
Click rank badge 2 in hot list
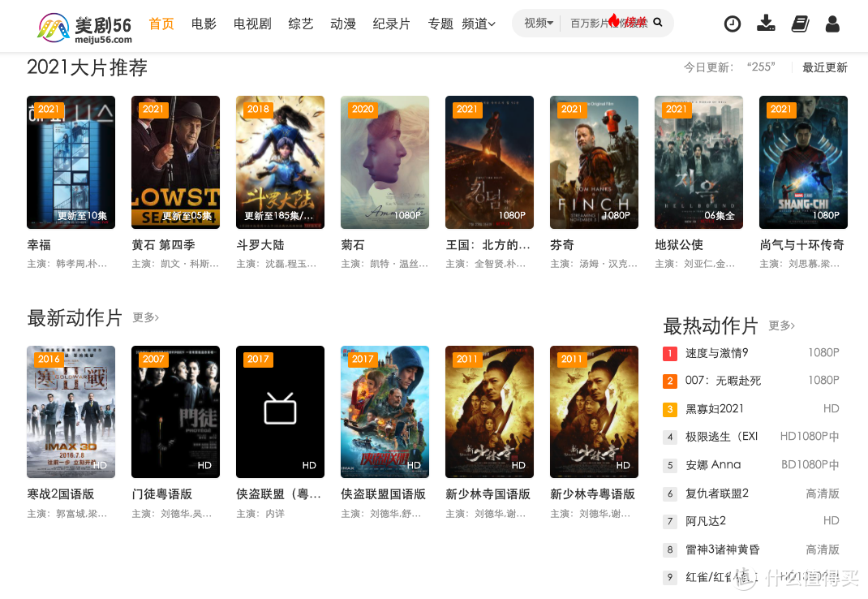pyautogui.click(x=670, y=381)
